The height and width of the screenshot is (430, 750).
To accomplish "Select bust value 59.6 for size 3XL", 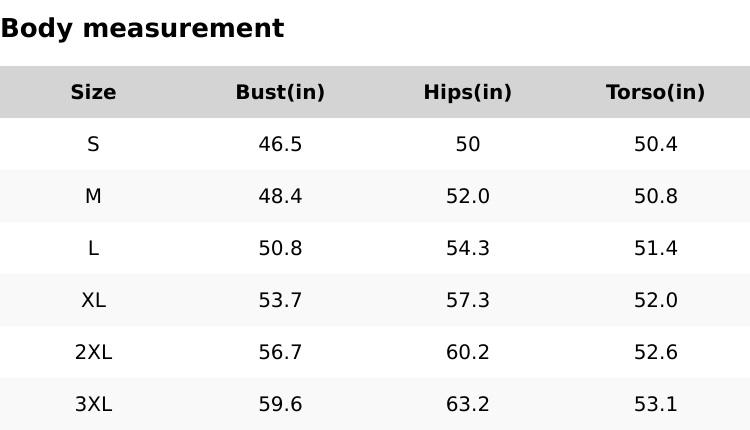I will 280,404.
